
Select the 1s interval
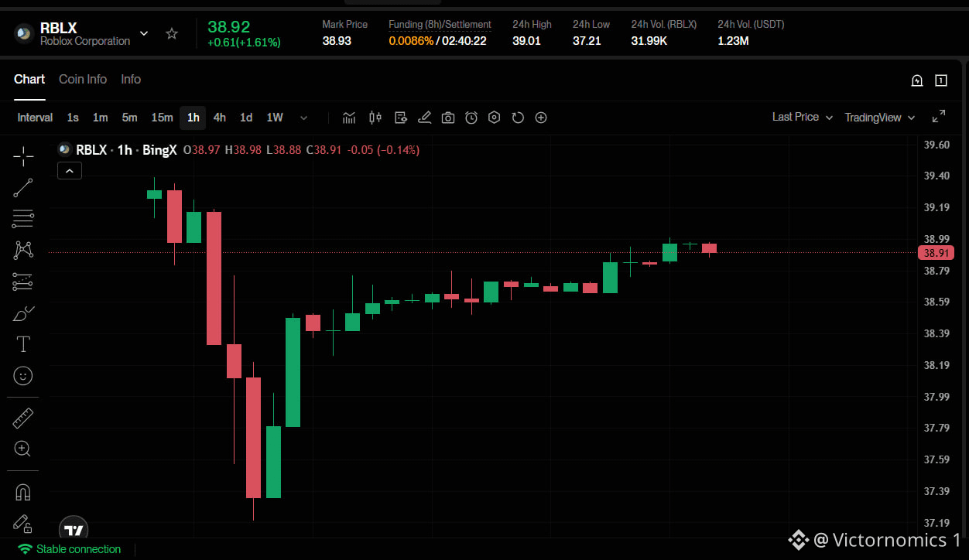(73, 118)
